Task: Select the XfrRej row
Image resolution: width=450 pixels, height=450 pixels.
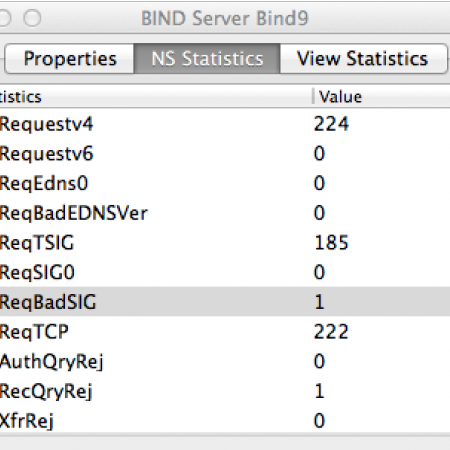Action: 225,420
